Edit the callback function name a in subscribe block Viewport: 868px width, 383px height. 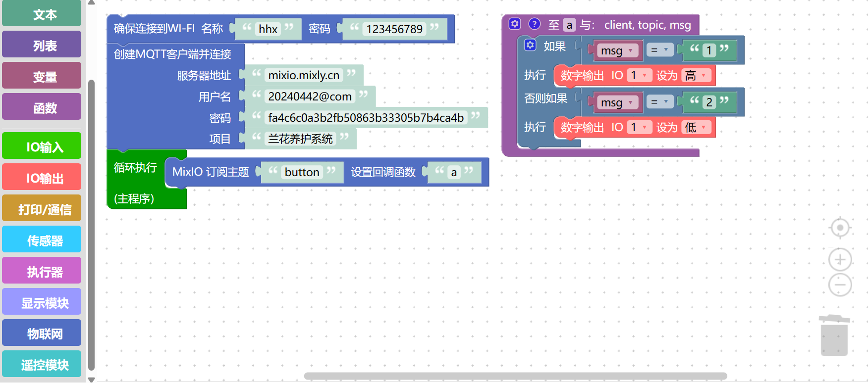pyautogui.click(x=454, y=172)
